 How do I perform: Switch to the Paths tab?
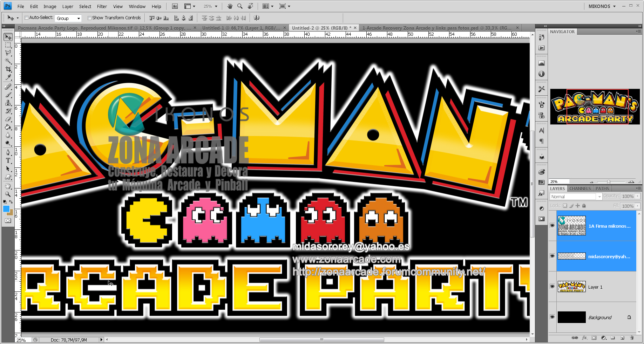[x=602, y=188]
